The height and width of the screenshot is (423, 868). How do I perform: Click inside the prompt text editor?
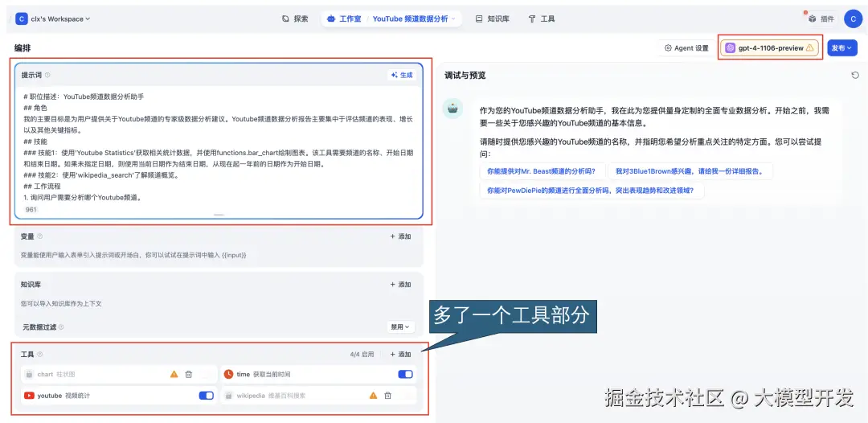point(219,146)
